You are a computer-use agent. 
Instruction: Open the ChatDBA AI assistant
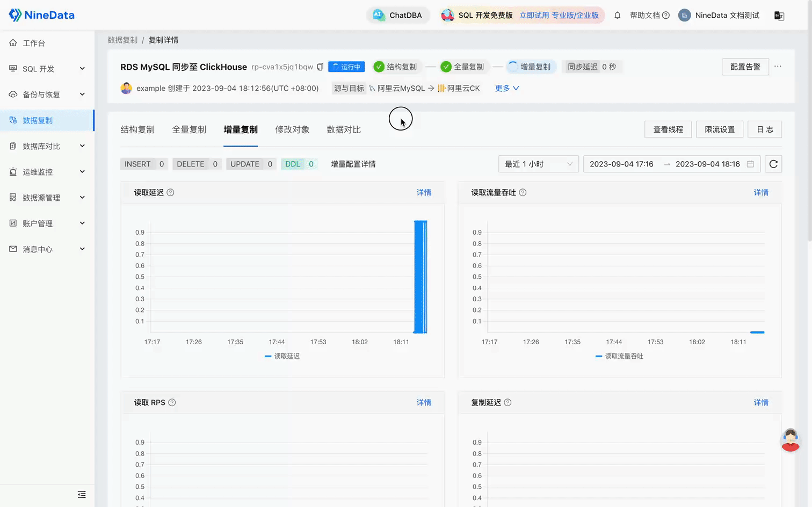coord(397,15)
